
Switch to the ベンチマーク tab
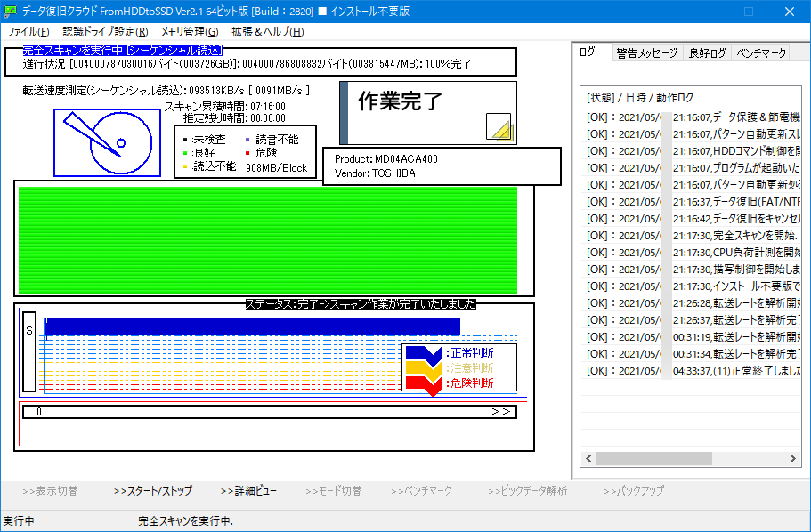coord(761,52)
